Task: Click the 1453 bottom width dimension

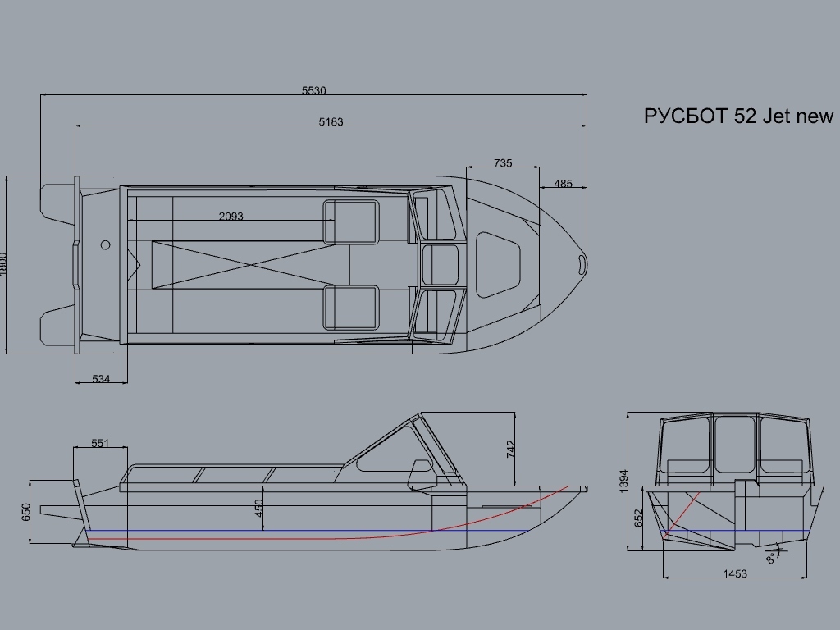Action: 735,573
